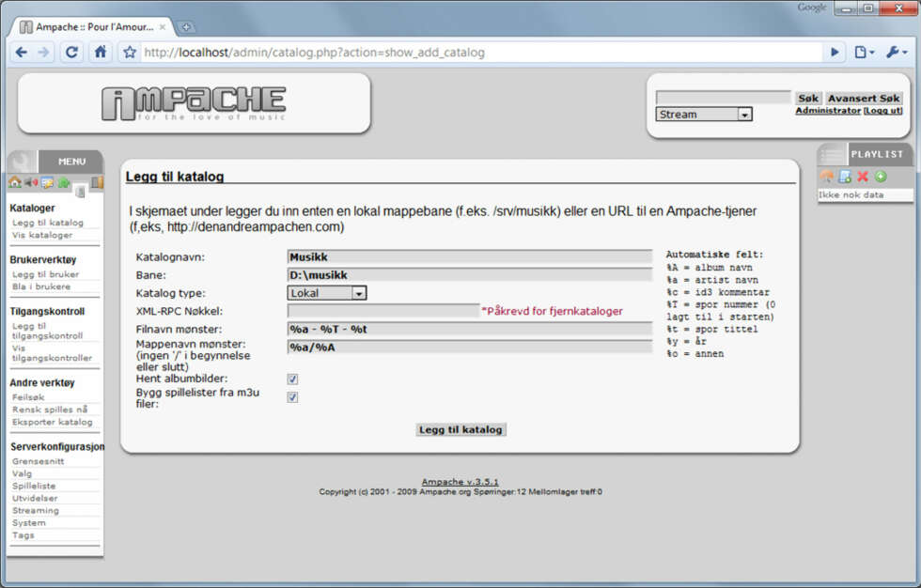Open Bla i brukere menu entry
This screenshot has height=588, width=921.
(x=41, y=286)
